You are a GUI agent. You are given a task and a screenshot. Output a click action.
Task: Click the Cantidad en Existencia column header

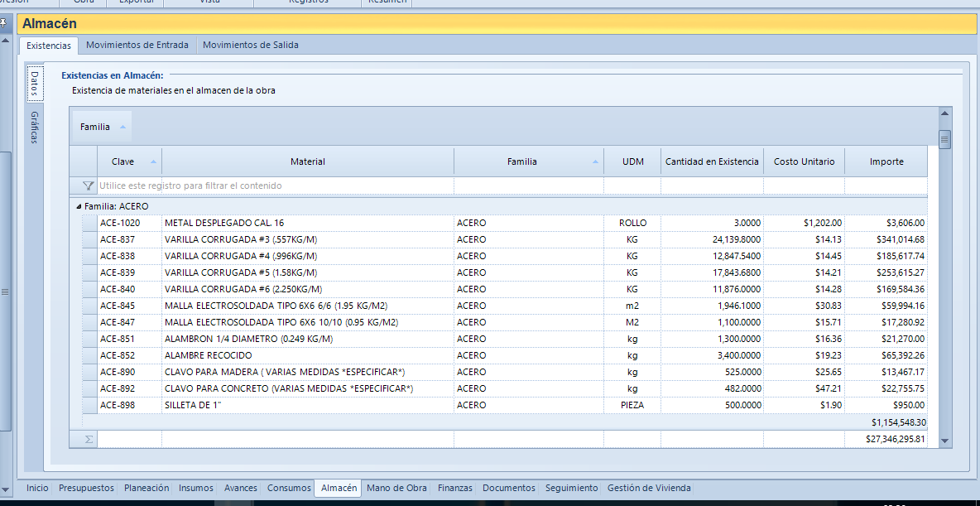712,161
